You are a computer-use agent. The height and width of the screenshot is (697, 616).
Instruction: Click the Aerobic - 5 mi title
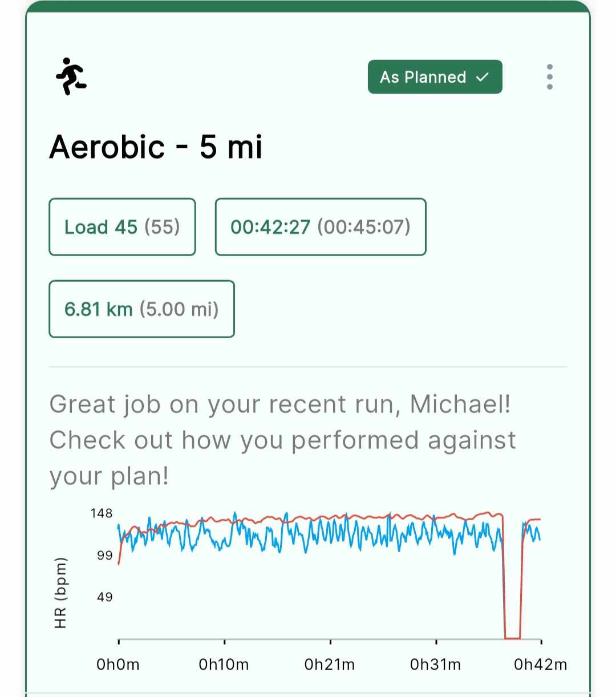(x=156, y=147)
